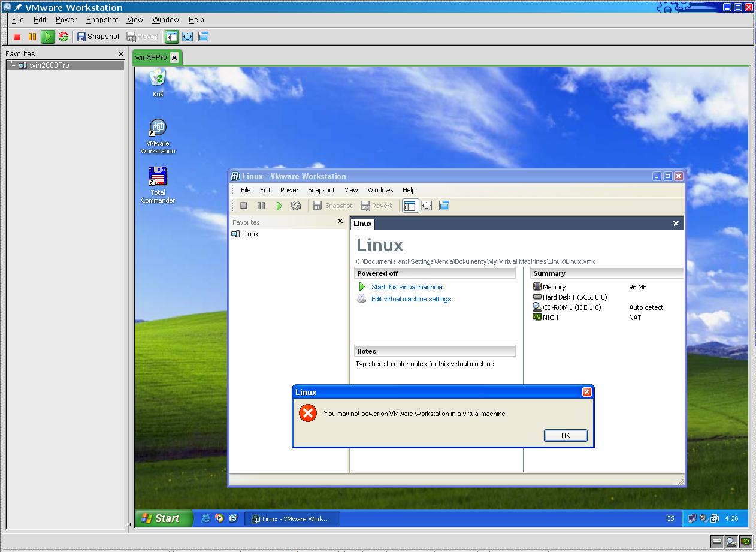This screenshot has width=756, height=552.
Task: Toggle full screen view in outer toolbar
Action: [x=188, y=37]
